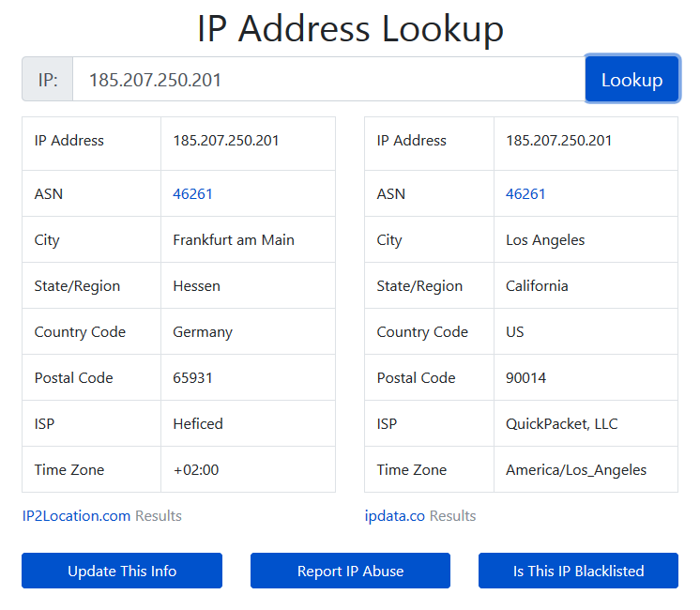The image size is (700, 610).
Task: Check Is This IP Blacklisted button
Action: (x=578, y=571)
